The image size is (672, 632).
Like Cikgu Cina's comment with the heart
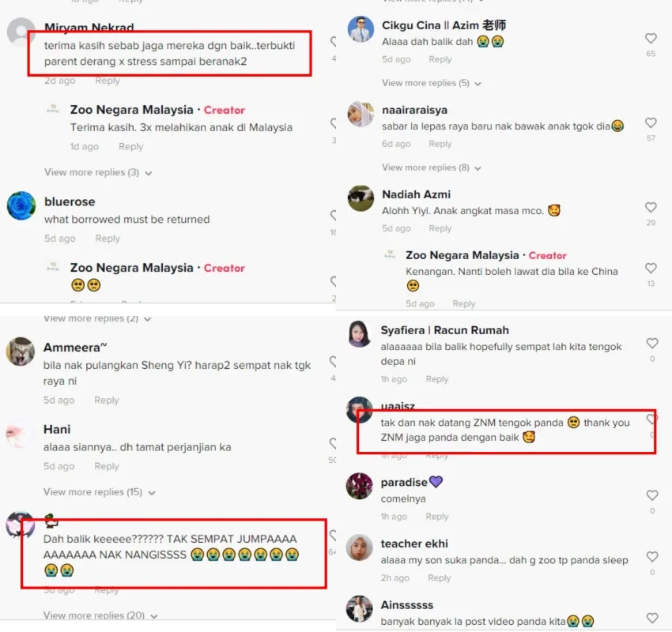651,38
